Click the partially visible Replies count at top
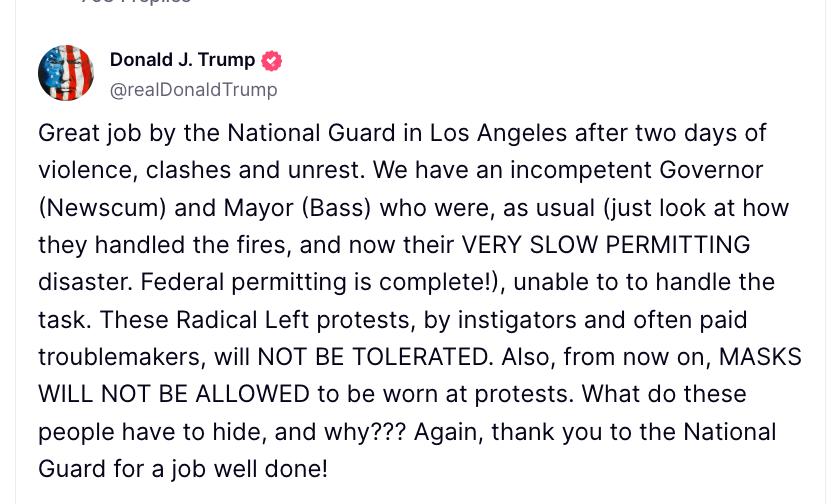840x504 pixels. [x=135, y=2]
